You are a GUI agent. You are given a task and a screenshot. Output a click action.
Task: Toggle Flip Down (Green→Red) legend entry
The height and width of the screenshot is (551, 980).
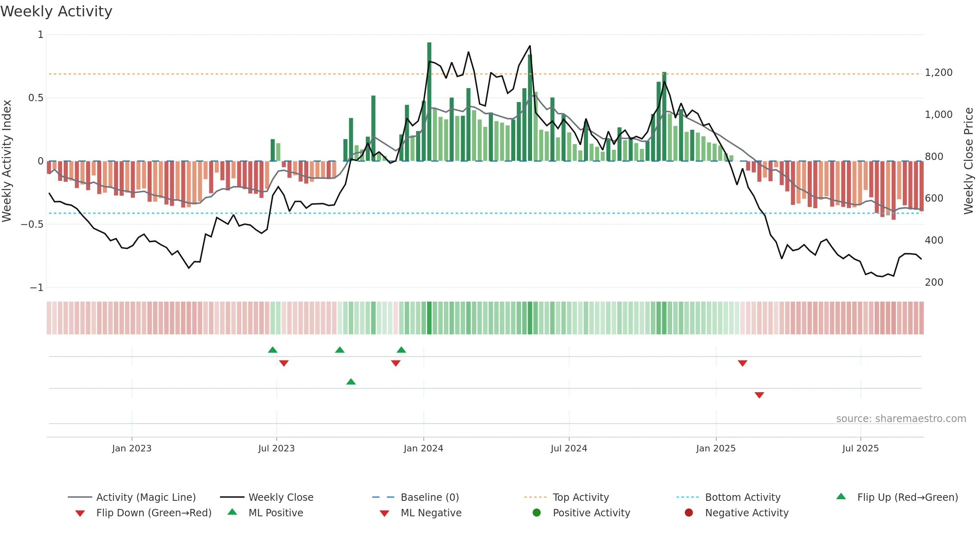tap(143, 513)
